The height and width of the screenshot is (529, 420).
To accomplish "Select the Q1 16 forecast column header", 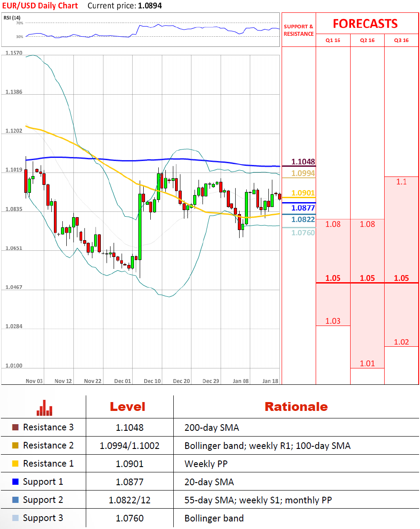I will 332,40.
